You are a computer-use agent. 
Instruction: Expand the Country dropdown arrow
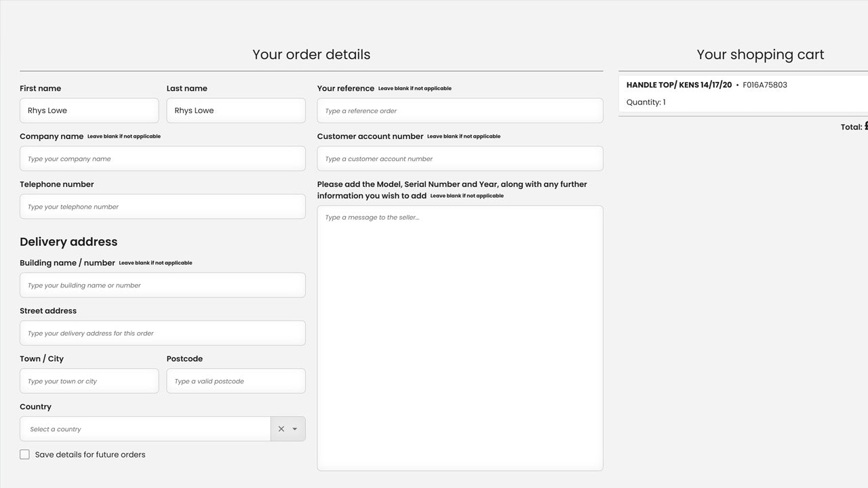tap(295, 429)
